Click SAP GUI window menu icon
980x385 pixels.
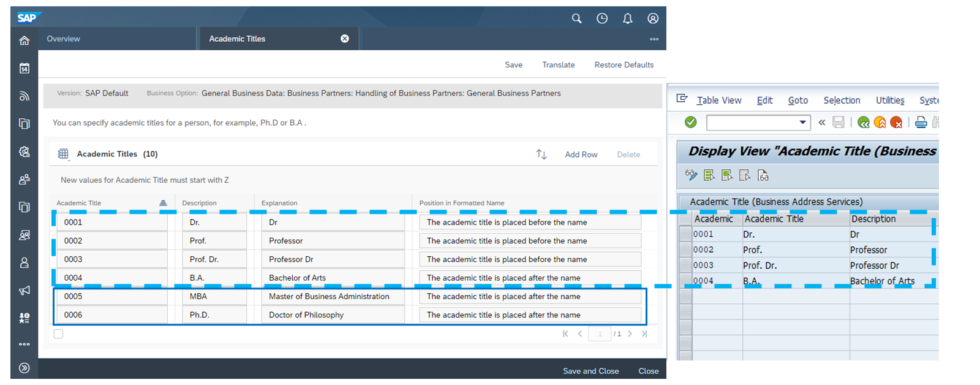coord(682,99)
